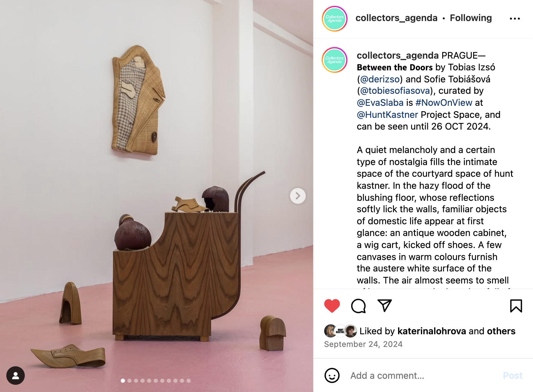Open the @derizso profile mention
Viewport: 533px width, 392px height.
tap(380, 79)
